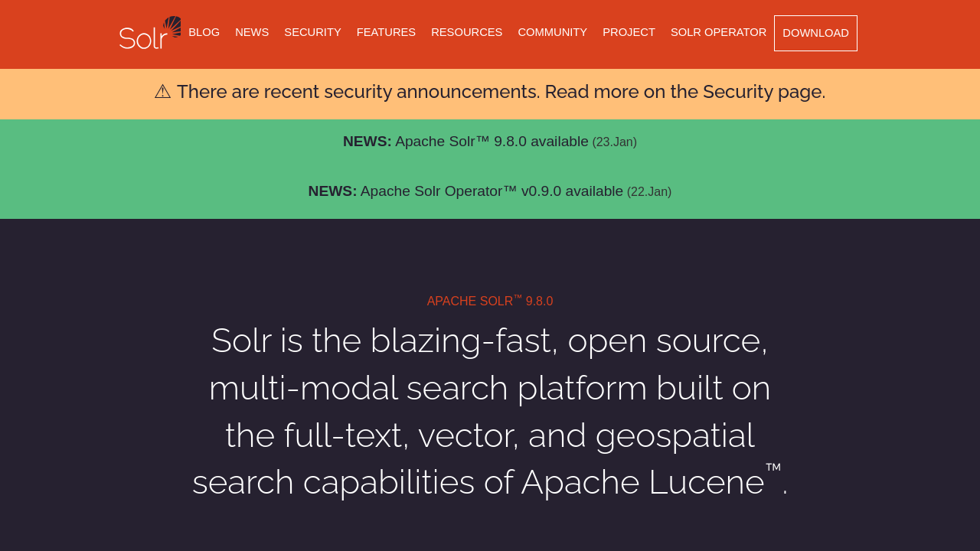Go to the NEWS navigation item
The width and height of the screenshot is (980, 551).
pos(252,32)
